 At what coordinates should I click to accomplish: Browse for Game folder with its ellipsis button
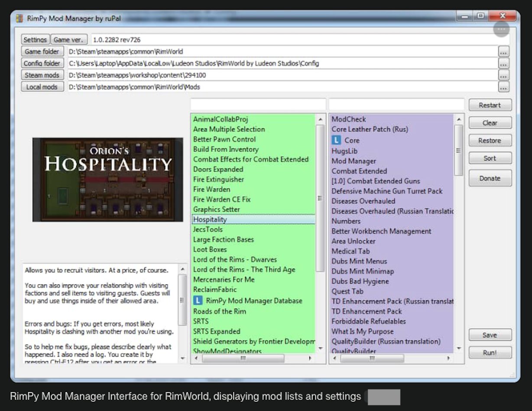click(x=503, y=52)
